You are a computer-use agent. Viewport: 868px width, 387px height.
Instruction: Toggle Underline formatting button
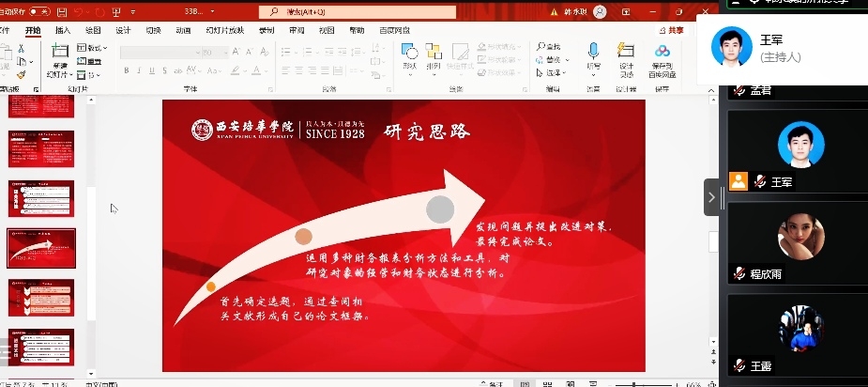click(151, 70)
